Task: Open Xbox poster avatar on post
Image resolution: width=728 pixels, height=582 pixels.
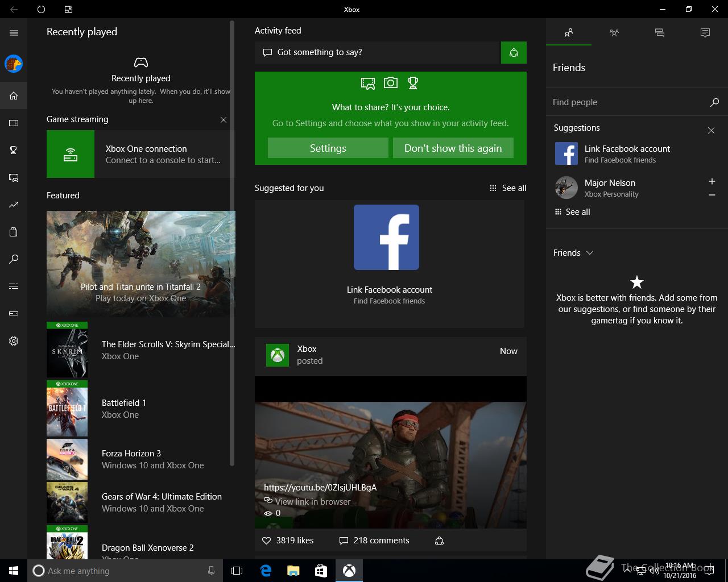Action: (x=278, y=355)
